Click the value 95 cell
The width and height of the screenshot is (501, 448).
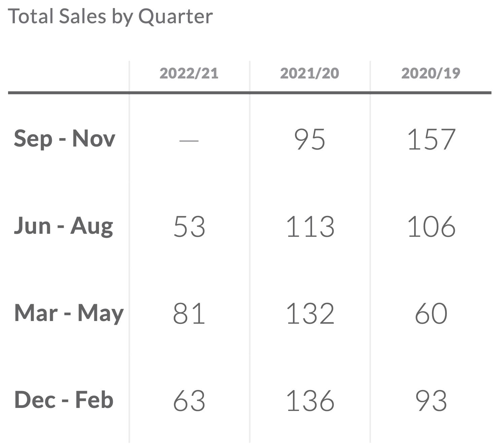coord(309,139)
